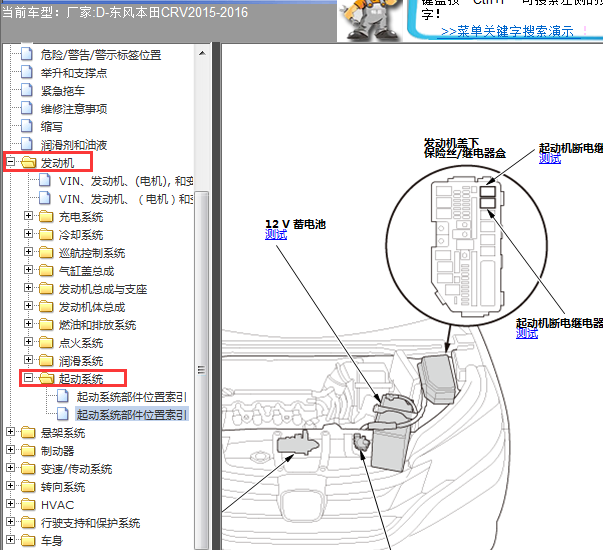This screenshot has width=603, height=550.
Task: Select the 变速/传动系统 tree label
Action: click(76, 469)
